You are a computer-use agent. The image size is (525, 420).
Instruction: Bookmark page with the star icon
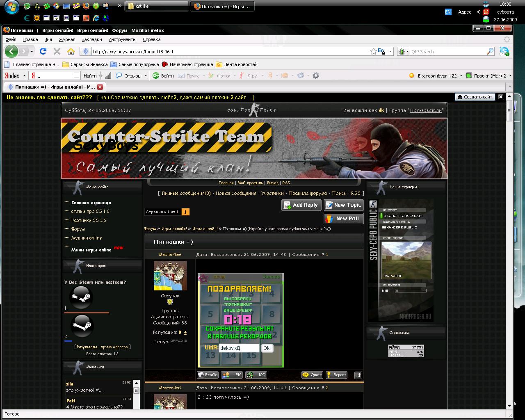coord(373,51)
